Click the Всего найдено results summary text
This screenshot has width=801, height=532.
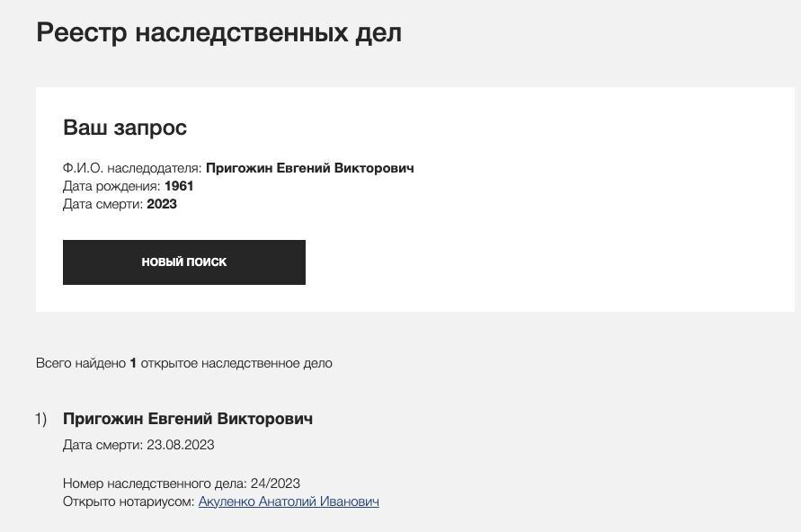(81, 363)
